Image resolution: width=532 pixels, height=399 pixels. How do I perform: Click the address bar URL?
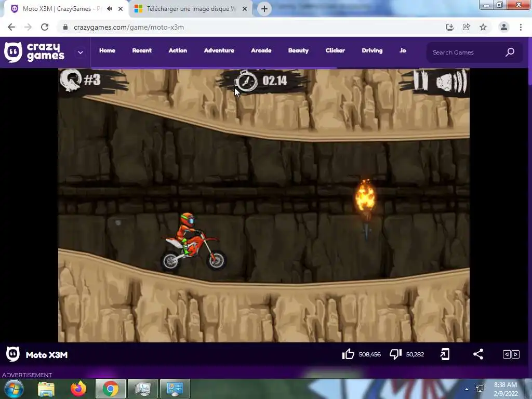129,27
